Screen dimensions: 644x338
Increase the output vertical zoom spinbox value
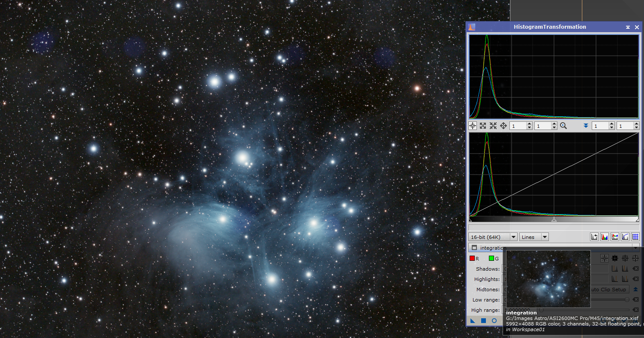(636, 124)
